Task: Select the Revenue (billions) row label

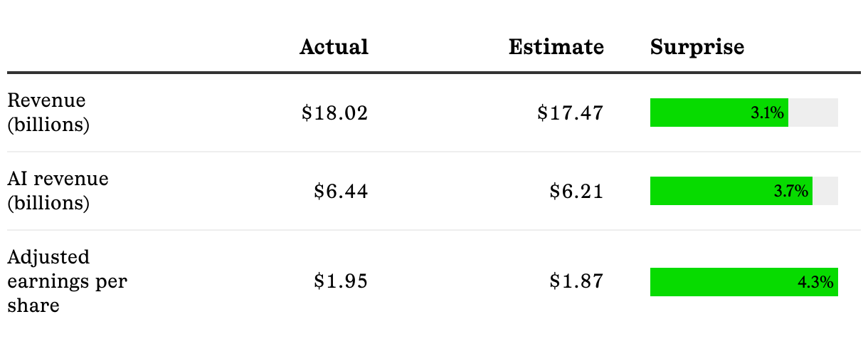Action: pos(48,113)
